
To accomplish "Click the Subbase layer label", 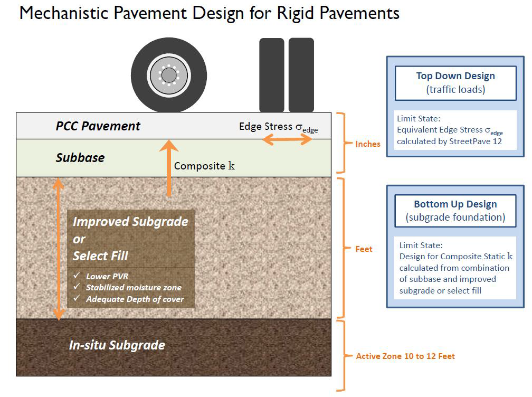I will [x=80, y=158].
